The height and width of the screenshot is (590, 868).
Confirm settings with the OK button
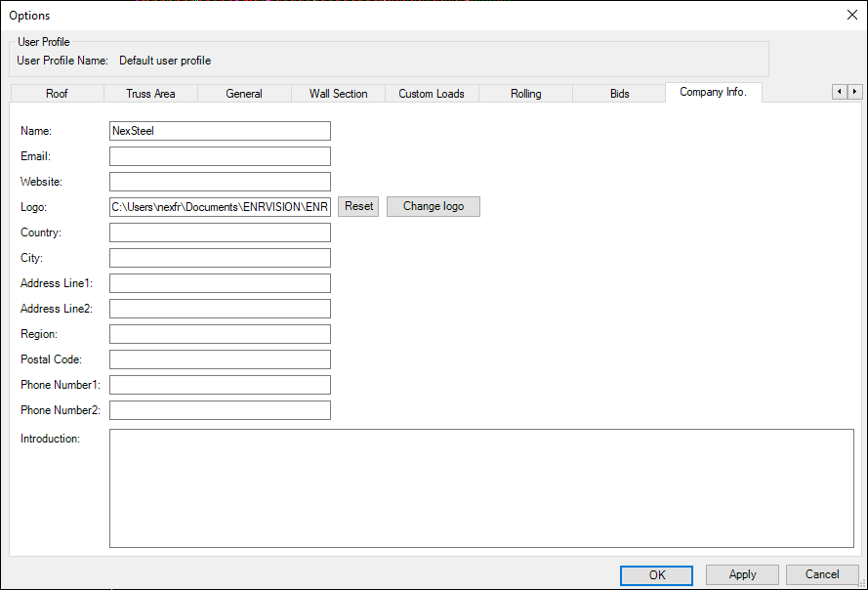click(x=656, y=575)
